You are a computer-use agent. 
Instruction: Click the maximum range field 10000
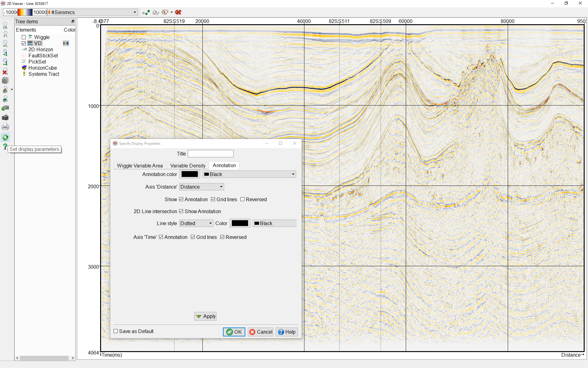[40, 12]
